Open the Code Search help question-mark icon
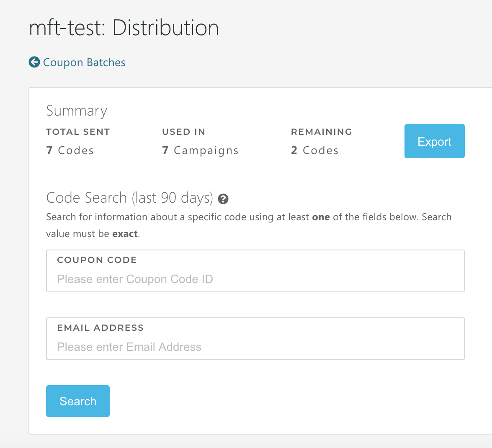This screenshot has width=492, height=448. click(x=223, y=199)
